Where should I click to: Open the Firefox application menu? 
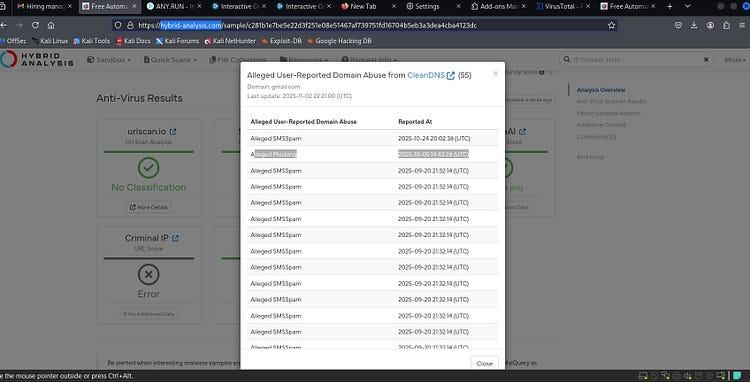tap(743, 25)
